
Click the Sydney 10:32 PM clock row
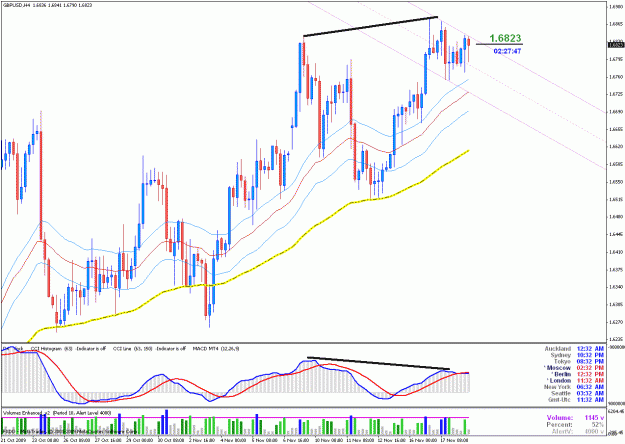point(577,355)
